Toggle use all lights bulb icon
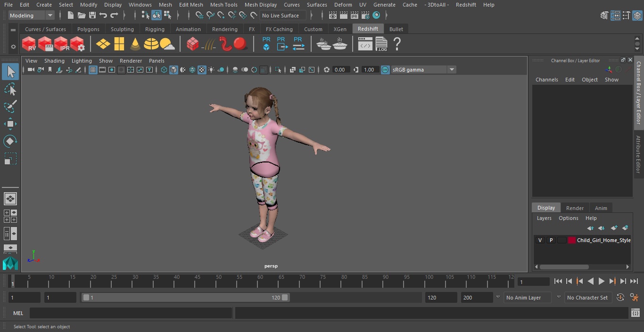The height and width of the screenshot is (332, 644). [x=211, y=70]
